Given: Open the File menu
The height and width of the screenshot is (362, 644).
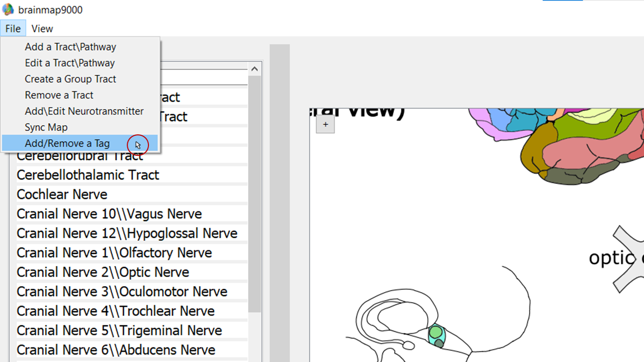Looking at the screenshot, I should 13,29.
